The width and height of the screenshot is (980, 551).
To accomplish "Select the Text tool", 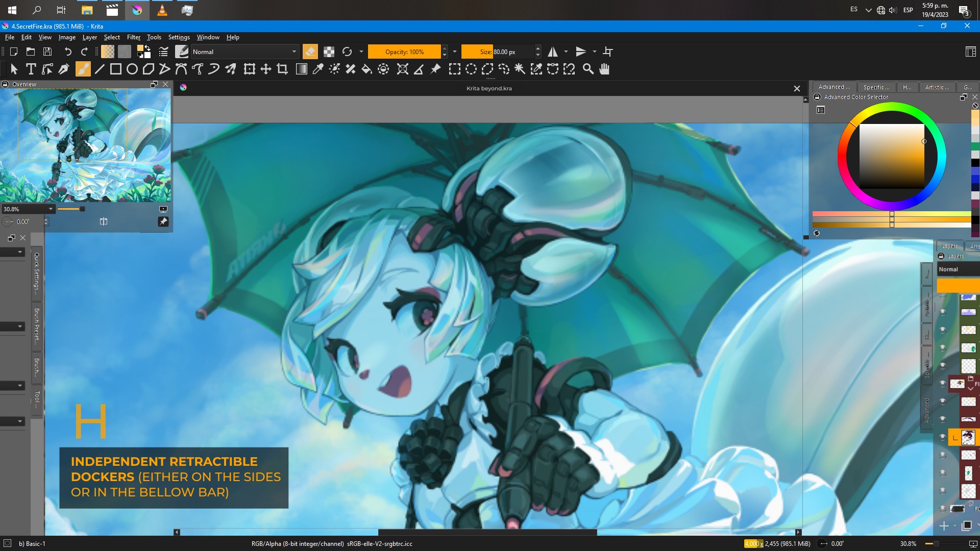I will pyautogui.click(x=31, y=69).
